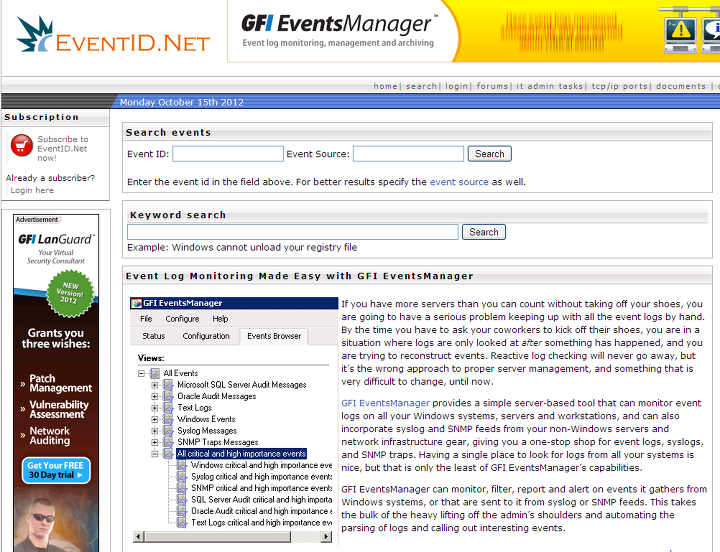Select the Syslog Messages tree row
Screen dimensions: 720x552
[207, 431]
